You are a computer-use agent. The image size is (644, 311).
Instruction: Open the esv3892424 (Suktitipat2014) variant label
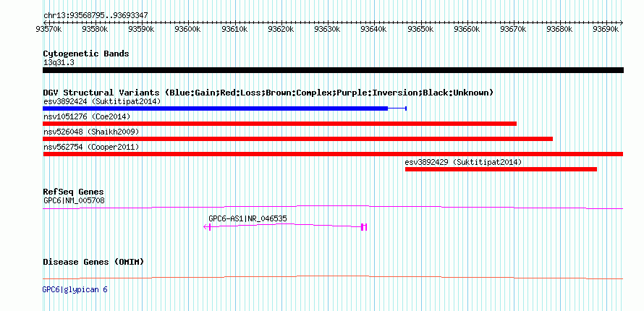pyautogui.click(x=102, y=101)
